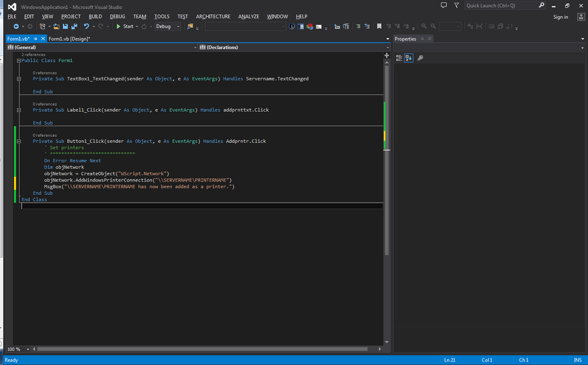
Task: Click the horizontal scrollbar in editor
Action: pos(202,349)
